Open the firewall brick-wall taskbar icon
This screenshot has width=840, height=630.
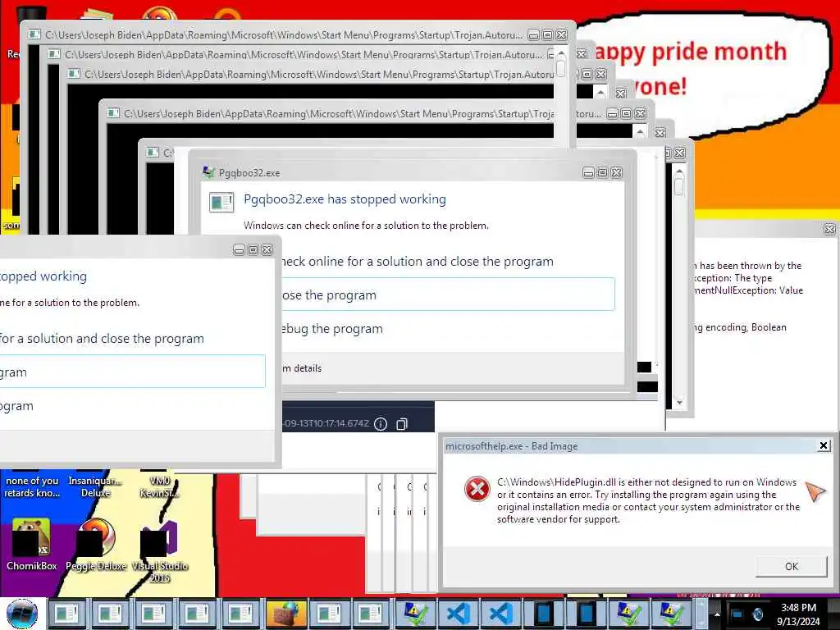pyautogui.click(x=286, y=614)
